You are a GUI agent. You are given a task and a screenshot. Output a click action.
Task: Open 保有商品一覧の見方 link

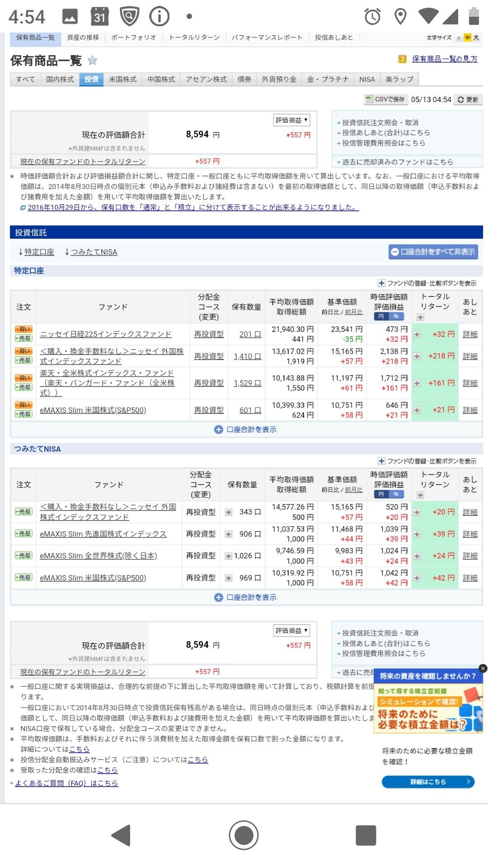click(445, 59)
